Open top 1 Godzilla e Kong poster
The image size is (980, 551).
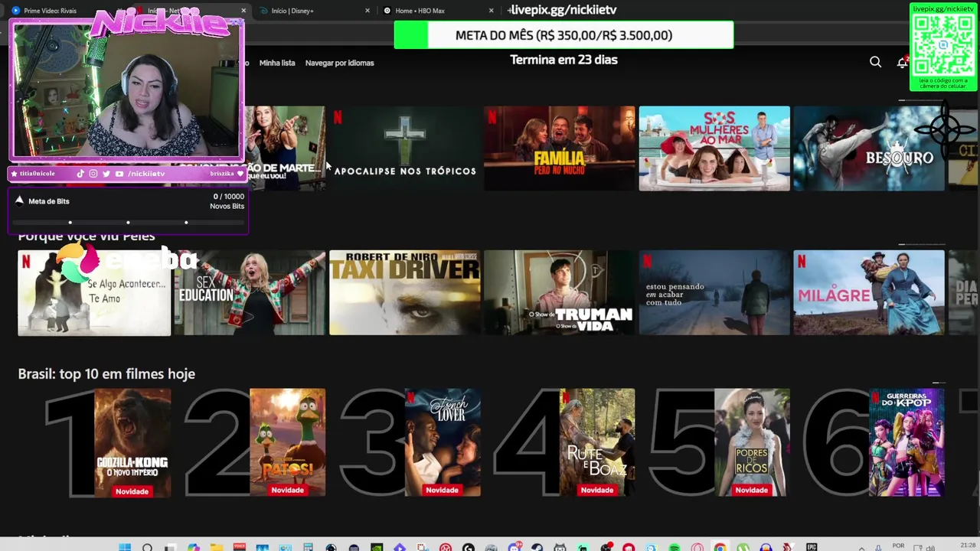click(x=132, y=442)
